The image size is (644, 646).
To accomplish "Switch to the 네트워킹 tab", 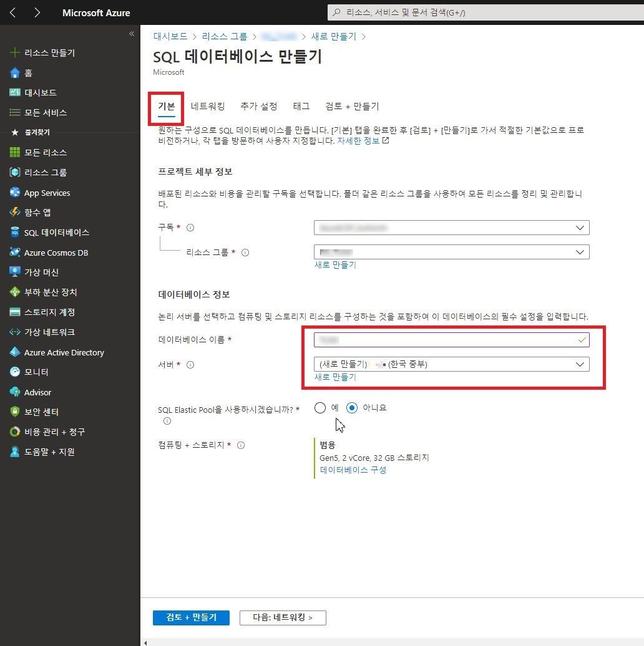I will point(208,106).
